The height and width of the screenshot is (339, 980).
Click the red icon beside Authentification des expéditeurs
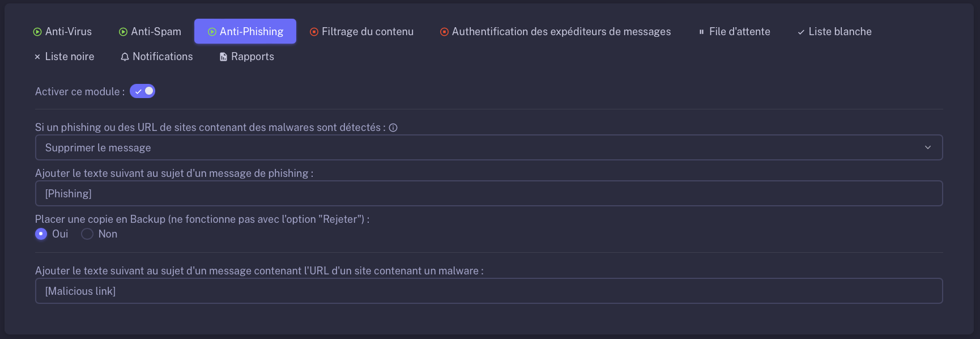(x=444, y=32)
